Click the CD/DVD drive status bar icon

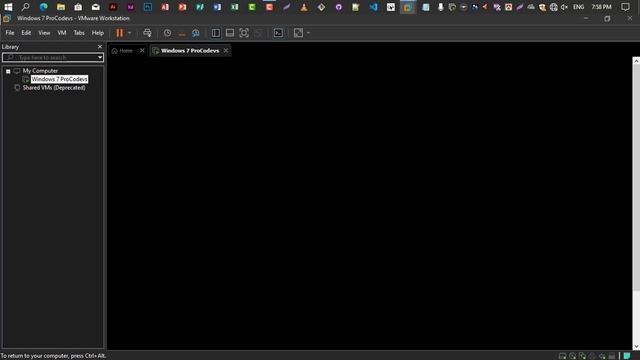[x=572, y=356]
